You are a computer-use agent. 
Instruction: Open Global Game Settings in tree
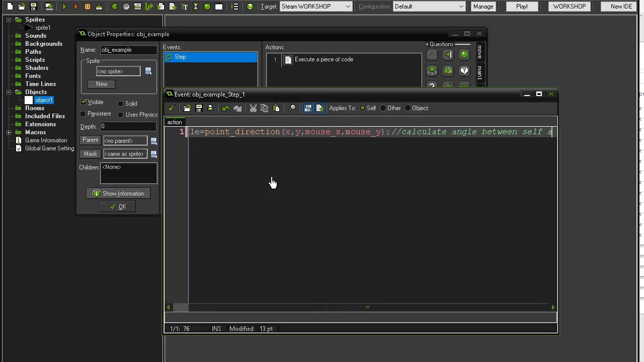49,148
